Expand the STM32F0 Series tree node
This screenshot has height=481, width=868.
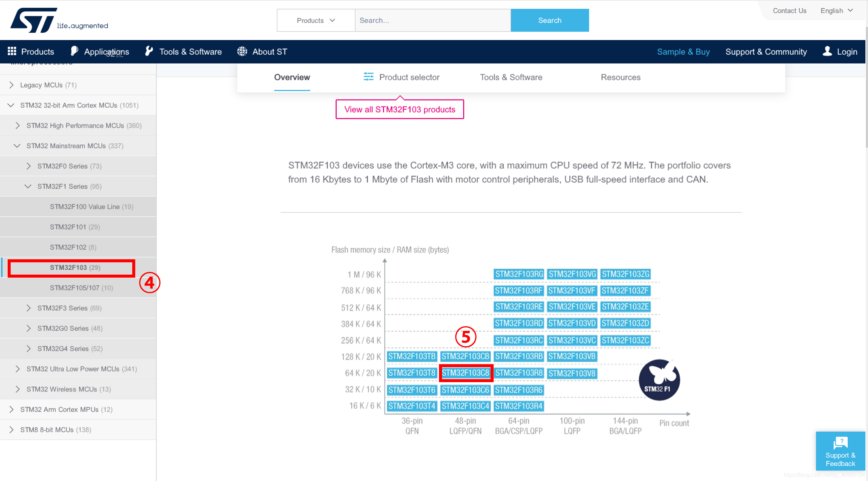(x=28, y=166)
